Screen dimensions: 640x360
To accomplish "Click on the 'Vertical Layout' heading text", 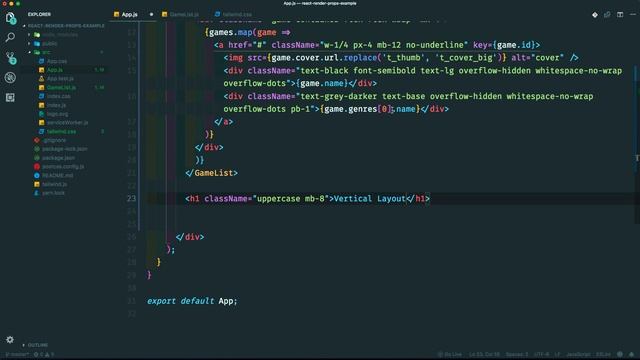I will pyautogui.click(x=370, y=199).
